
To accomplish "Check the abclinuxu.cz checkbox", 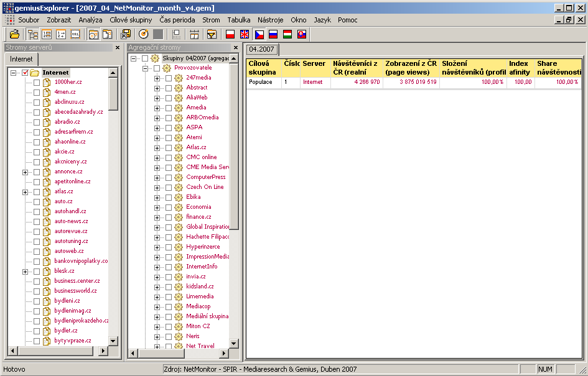I will click(x=37, y=103).
